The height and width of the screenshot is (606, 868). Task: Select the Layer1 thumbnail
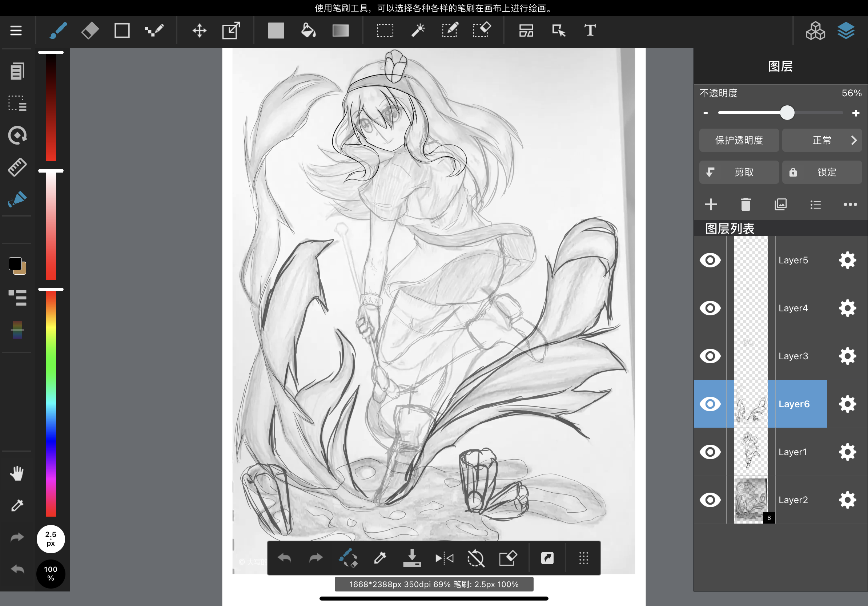pos(751,452)
